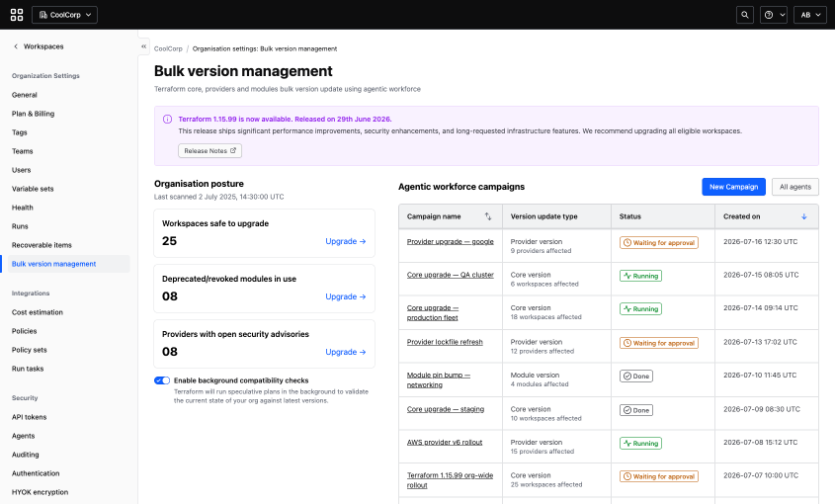
Task: Click Done badge for Core upgrade staging row
Action: (x=635, y=410)
